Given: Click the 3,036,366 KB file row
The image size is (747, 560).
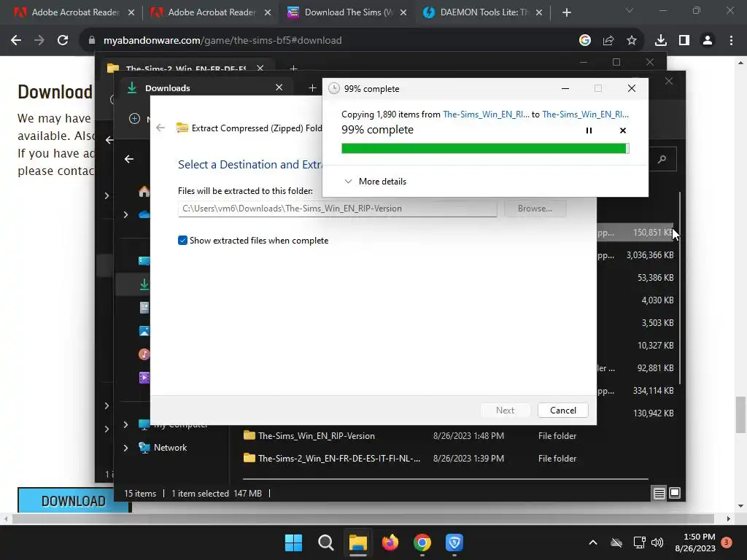Looking at the screenshot, I should 635,255.
